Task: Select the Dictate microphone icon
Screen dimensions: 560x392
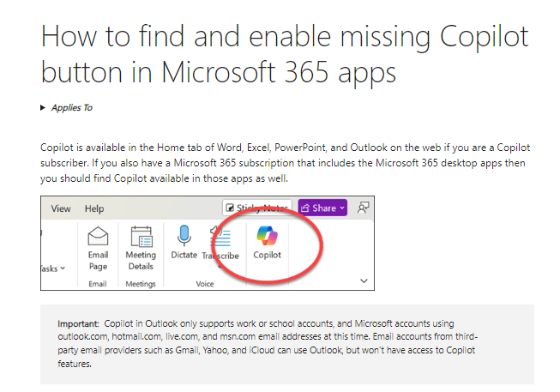Action: (x=184, y=236)
